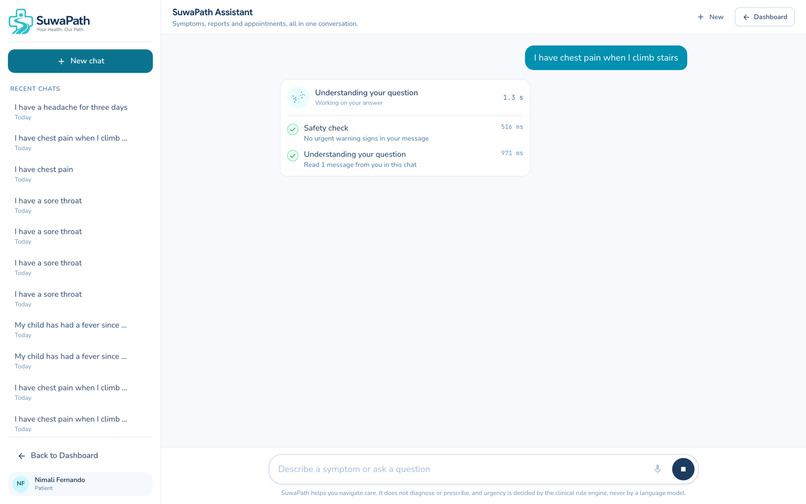This screenshot has width=806, height=504.
Task: Click the RECENT CHATS heading
Action: pos(35,88)
